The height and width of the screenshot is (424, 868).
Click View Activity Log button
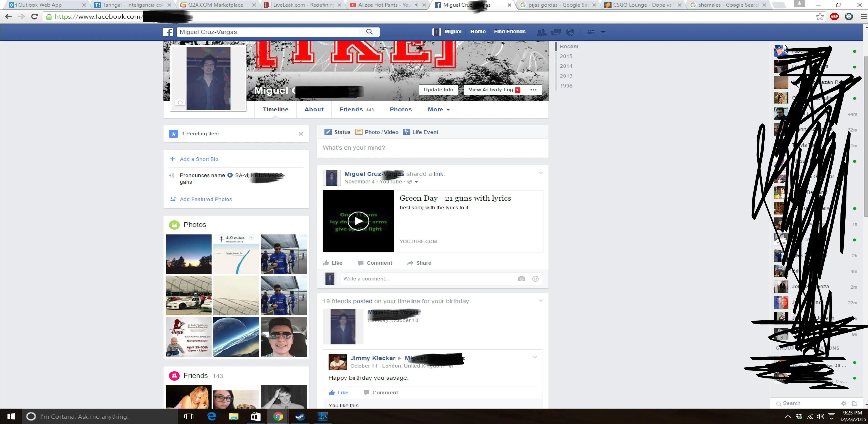click(x=494, y=90)
